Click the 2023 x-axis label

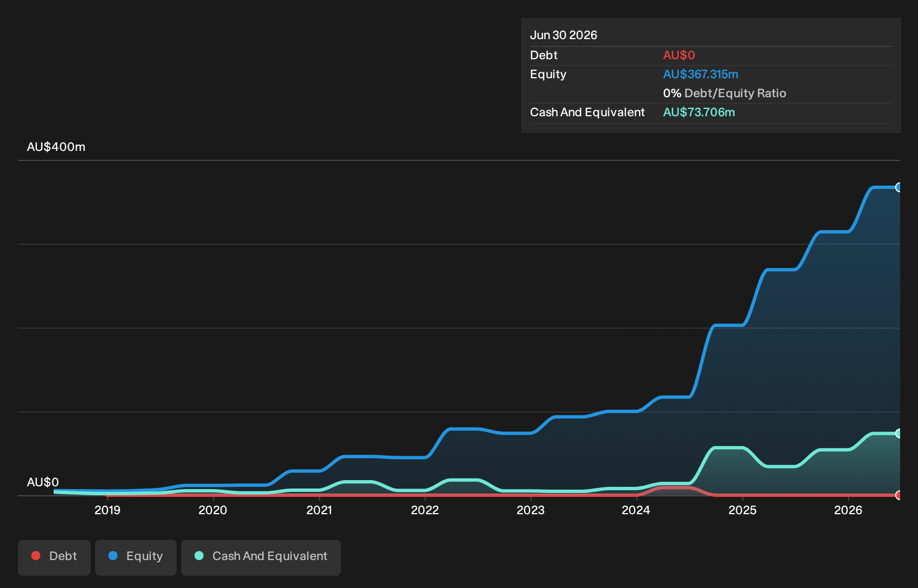coord(531,510)
